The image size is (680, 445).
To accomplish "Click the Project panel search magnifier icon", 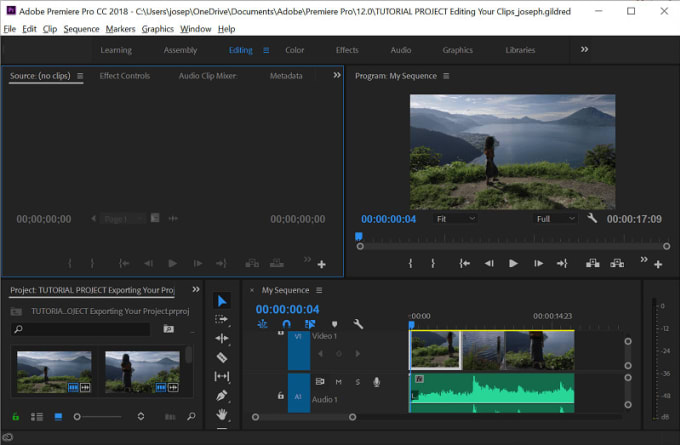I will coord(18,329).
